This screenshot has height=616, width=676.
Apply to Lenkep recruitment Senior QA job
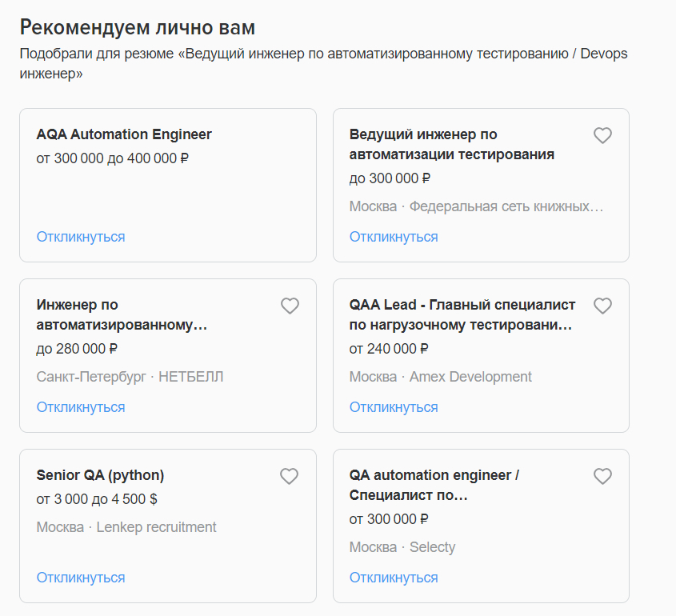click(x=81, y=578)
